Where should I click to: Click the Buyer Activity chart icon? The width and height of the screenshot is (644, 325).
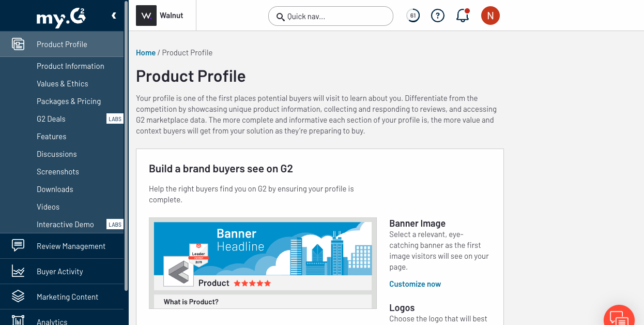coord(18,271)
